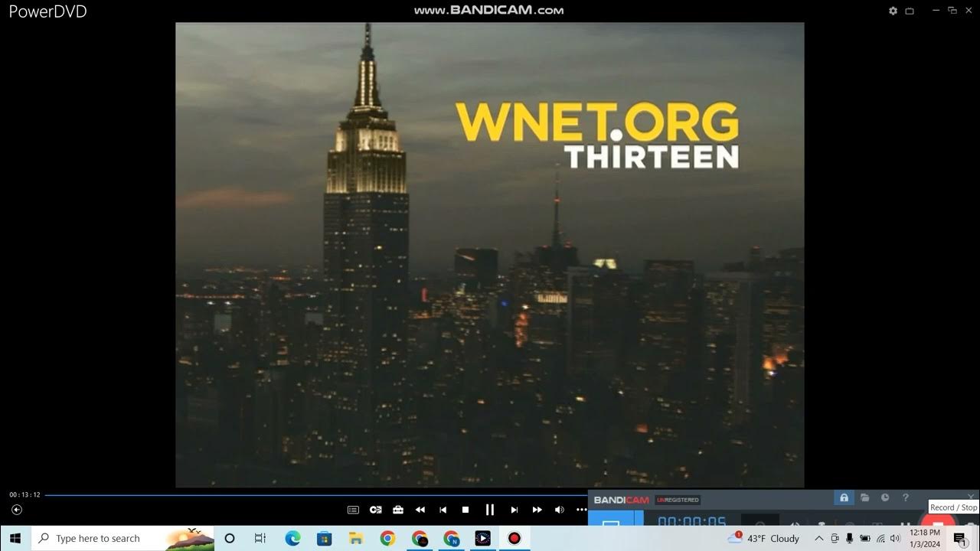This screenshot has height=551, width=980.
Task: Open Bandicam taskbar icon
Action: [x=514, y=538]
